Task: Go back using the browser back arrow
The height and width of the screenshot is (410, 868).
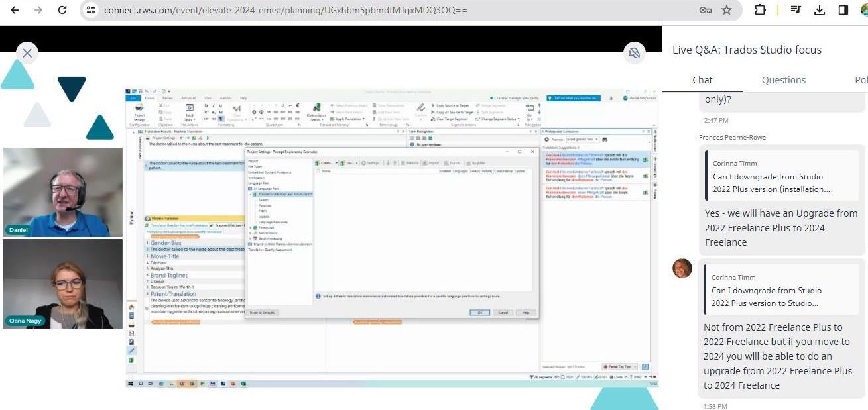Action: click(x=14, y=10)
